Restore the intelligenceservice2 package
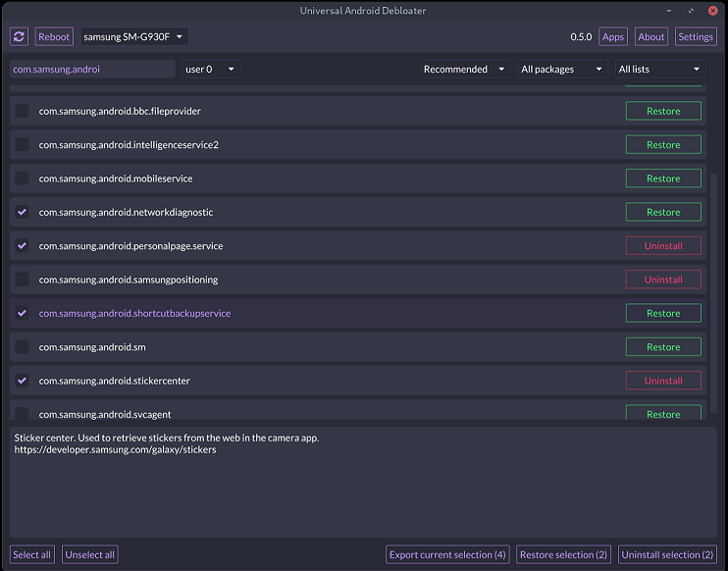This screenshot has height=571, width=728. tap(663, 145)
